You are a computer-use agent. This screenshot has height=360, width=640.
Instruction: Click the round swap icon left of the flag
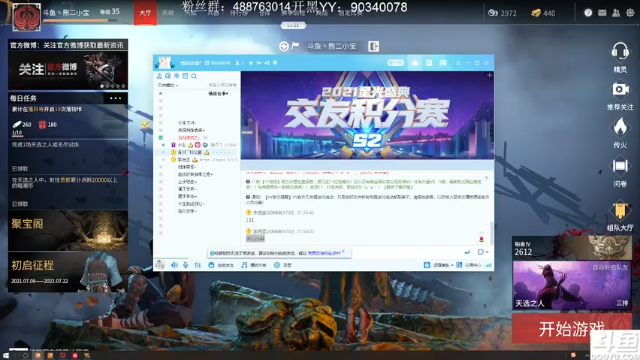tap(284, 46)
